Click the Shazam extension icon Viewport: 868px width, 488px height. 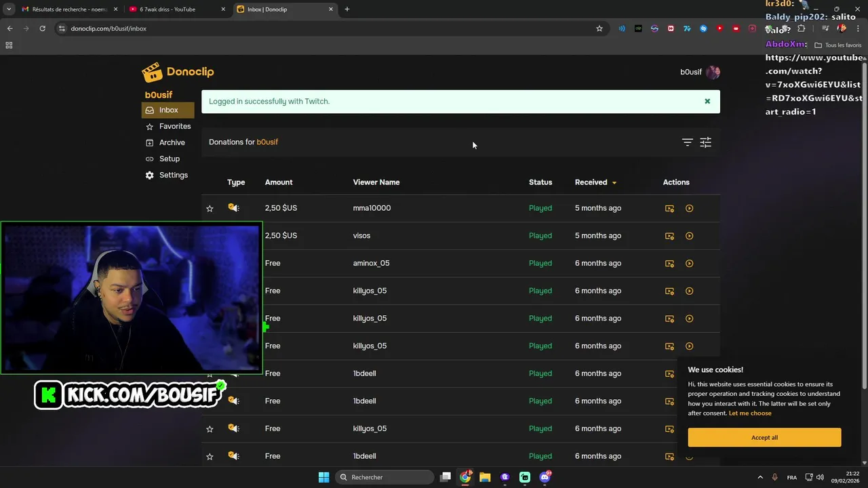(703, 28)
